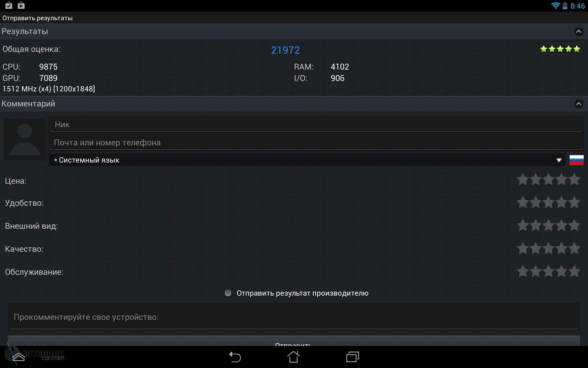Tap the 'Отправить' submit button
588x368 pixels.
(x=294, y=341)
